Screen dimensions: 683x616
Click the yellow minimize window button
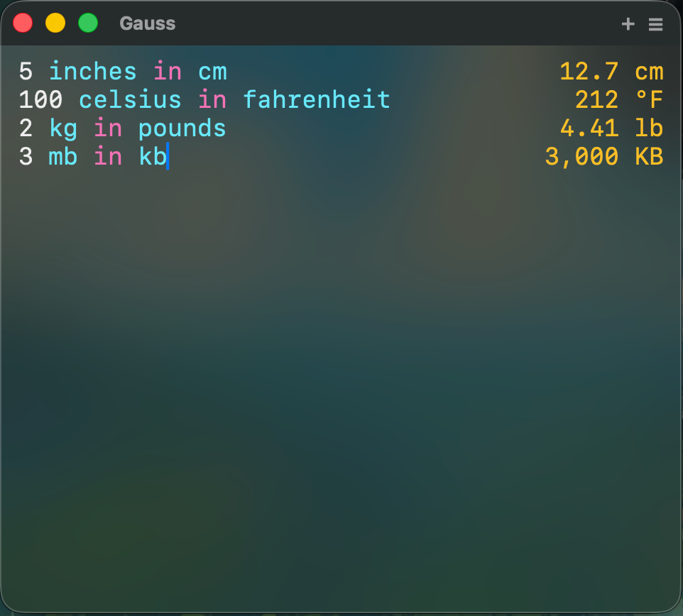click(55, 23)
